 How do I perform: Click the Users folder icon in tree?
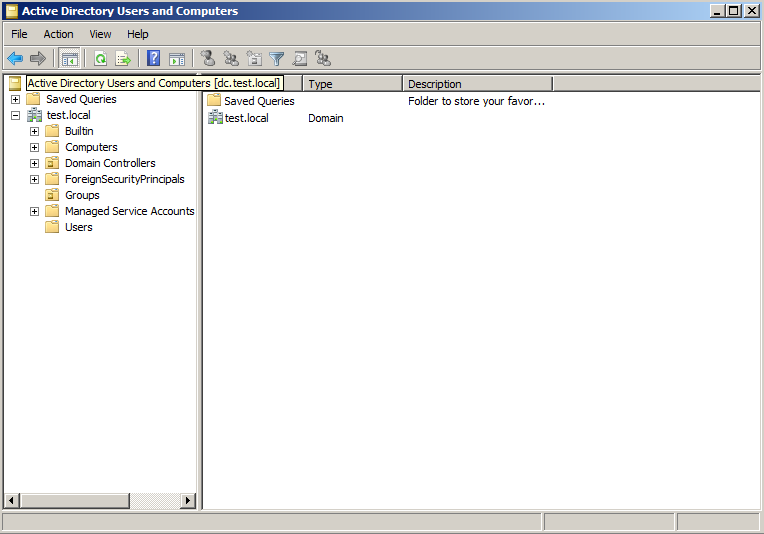(52, 227)
